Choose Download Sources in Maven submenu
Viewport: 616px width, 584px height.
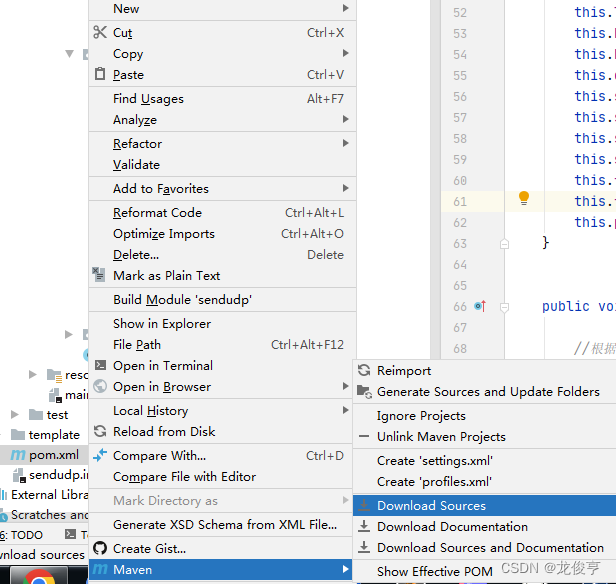[484, 505]
